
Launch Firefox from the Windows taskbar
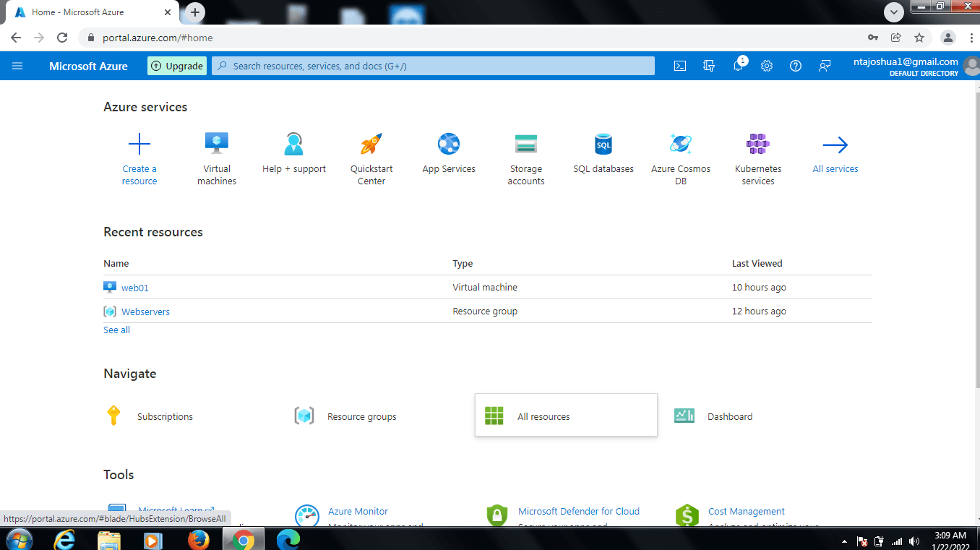(x=198, y=539)
